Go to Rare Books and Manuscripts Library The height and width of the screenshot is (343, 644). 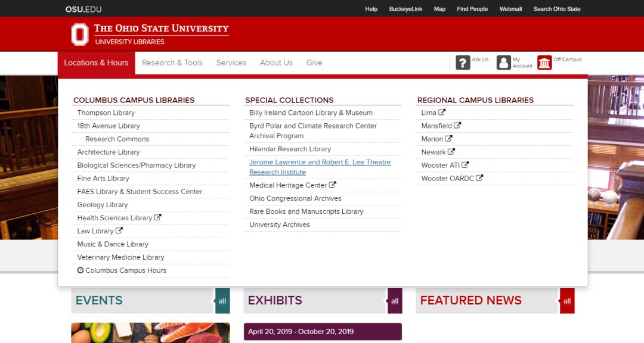(306, 211)
